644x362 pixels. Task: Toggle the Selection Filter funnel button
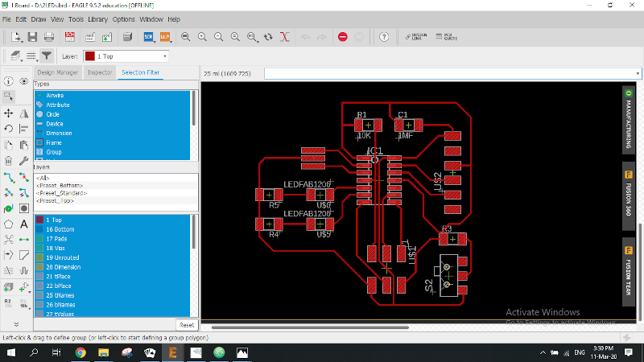click(x=47, y=56)
